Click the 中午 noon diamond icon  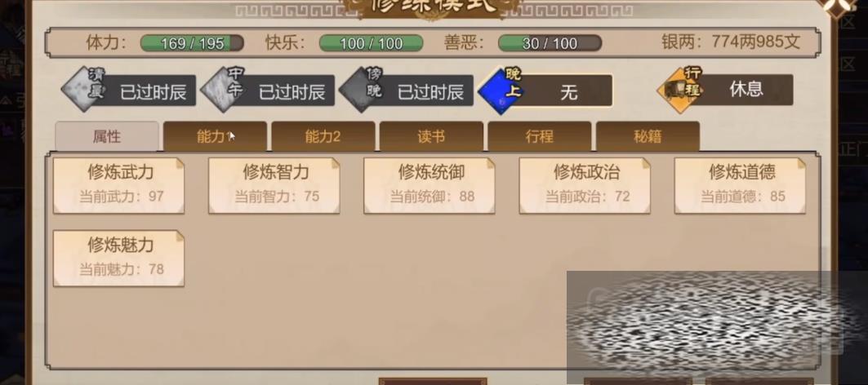[223, 91]
